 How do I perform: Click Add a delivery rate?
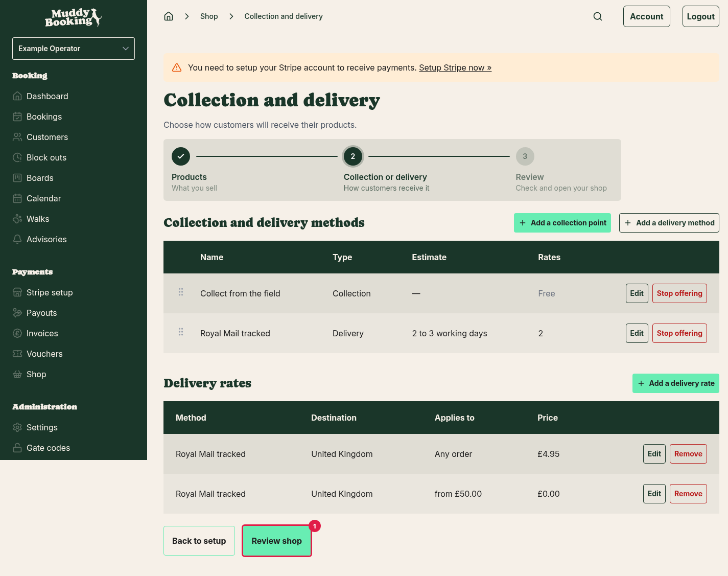point(676,383)
